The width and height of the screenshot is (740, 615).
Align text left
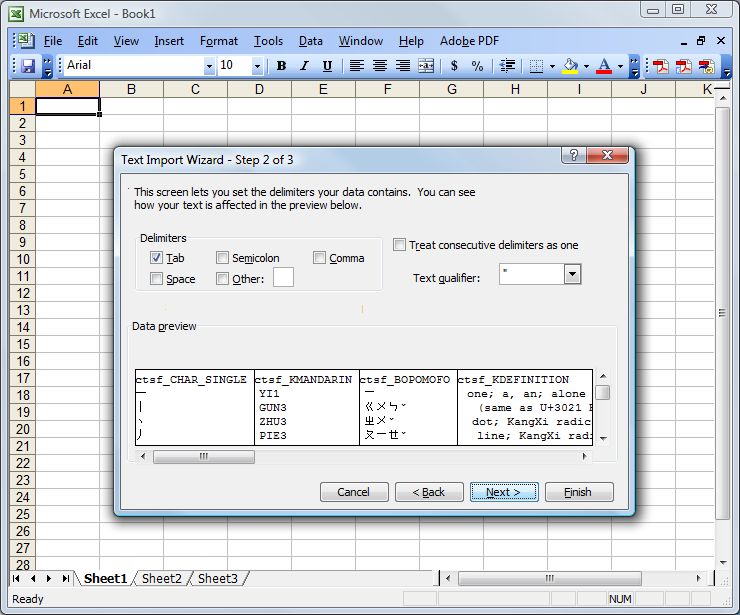coord(357,66)
